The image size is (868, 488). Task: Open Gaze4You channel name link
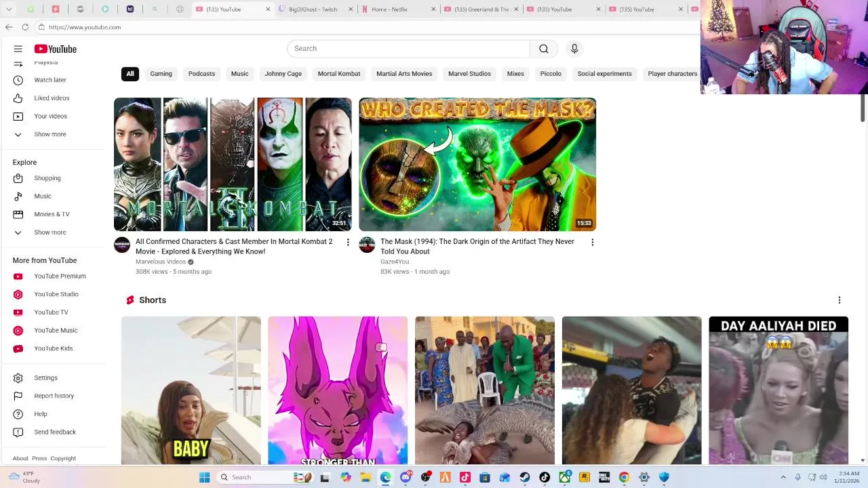[395, 262]
